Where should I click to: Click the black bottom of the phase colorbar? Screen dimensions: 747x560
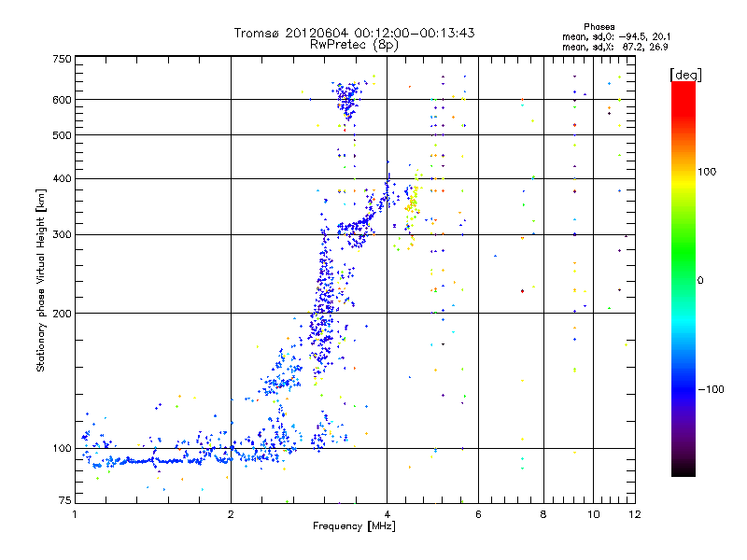click(x=684, y=469)
